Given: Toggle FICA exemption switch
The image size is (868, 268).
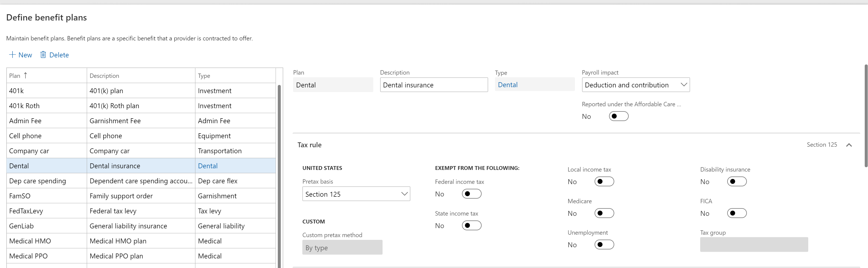Looking at the screenshot, I should pyautogui.click(x=736, y=213).
